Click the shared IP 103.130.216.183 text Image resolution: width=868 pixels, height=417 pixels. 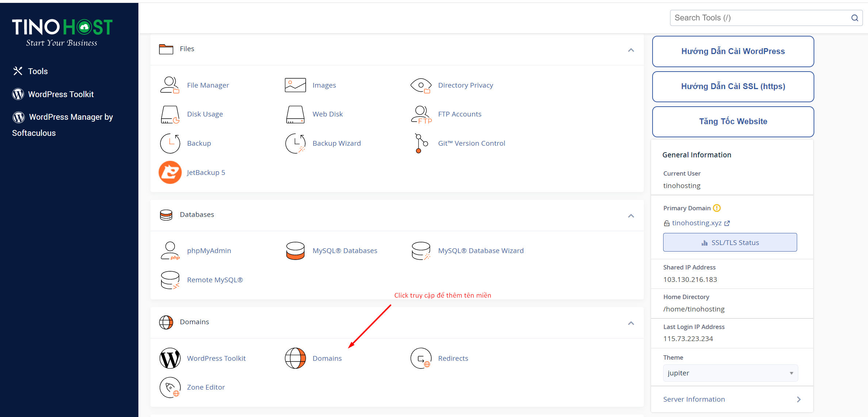click(690, 280)
